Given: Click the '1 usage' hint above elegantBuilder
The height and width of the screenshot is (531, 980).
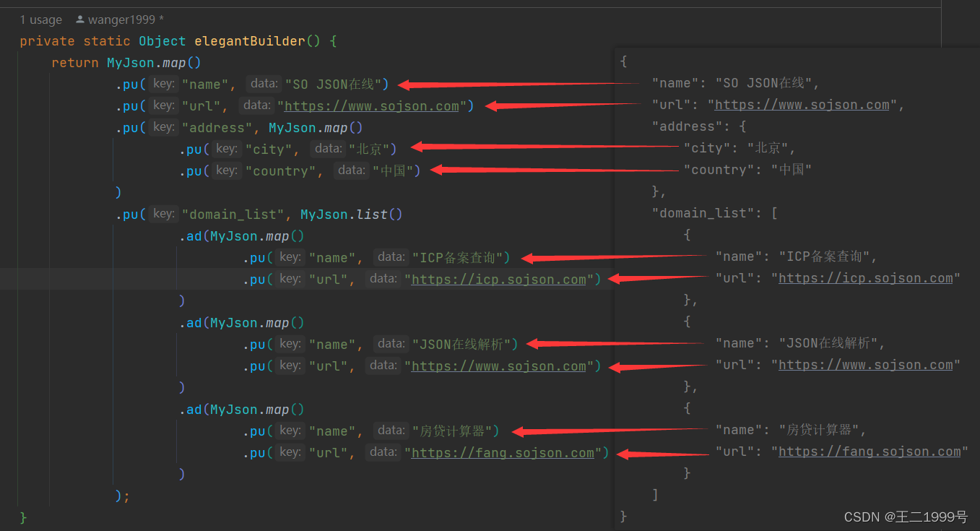Looking at the screenshot, I should click(40, 20).
